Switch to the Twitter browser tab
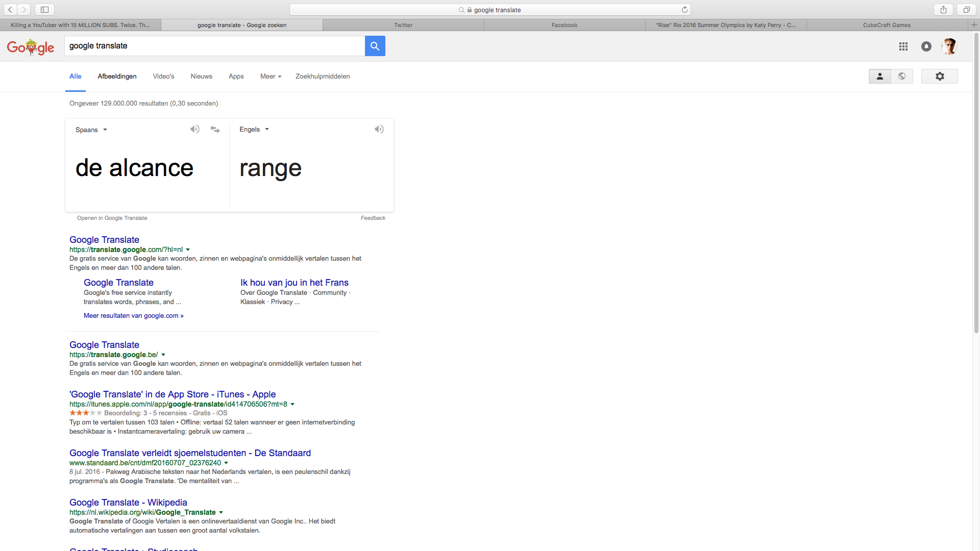This screenshot has width=980, height=551. tap(403, 25)
